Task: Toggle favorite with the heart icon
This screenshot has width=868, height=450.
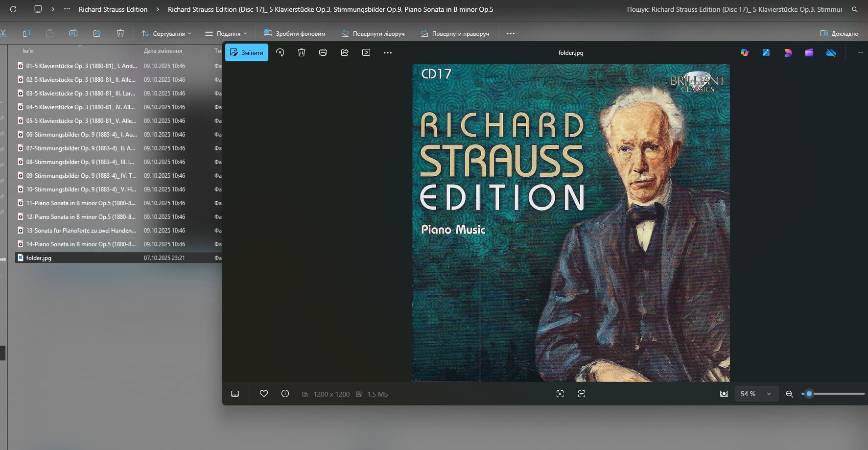Action: coord(264,394)
